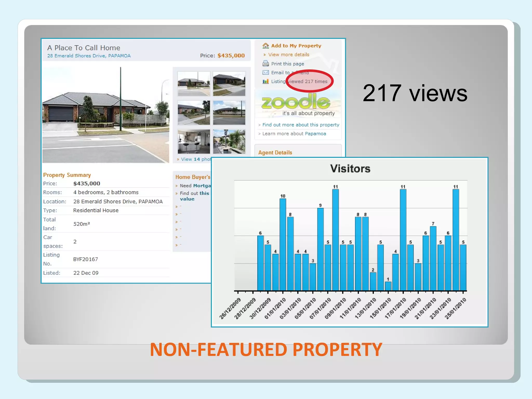This screenshot has height=399, width=532.
Task: Click the '520m²' total land value
Action: [82, 224]
